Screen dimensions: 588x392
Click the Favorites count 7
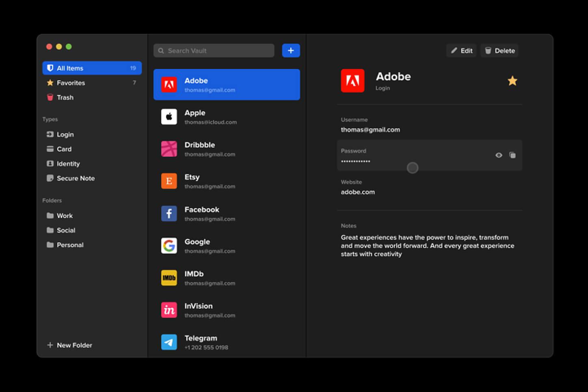tap(134, 83)
